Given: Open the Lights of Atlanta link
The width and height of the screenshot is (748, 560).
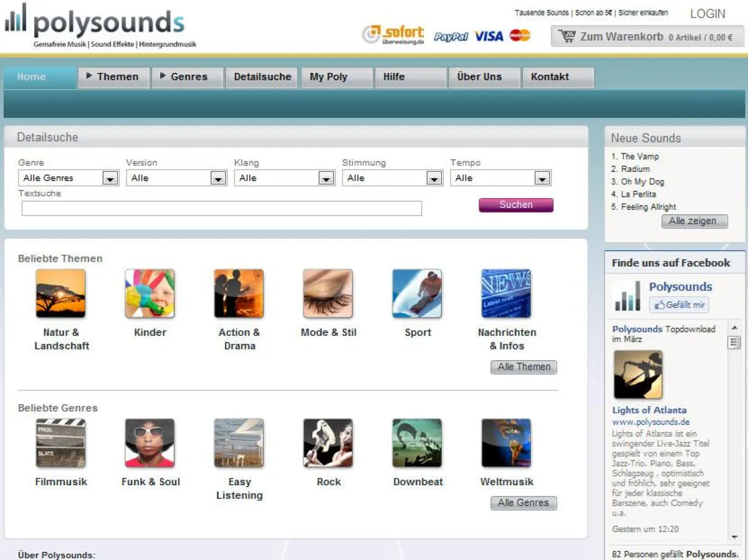Looking at the screenshot, I should tap(649, 410).
